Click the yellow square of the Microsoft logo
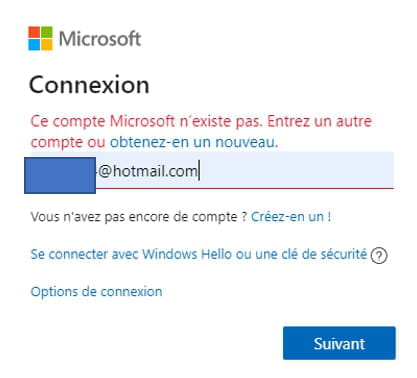 [x=47, y=45]
